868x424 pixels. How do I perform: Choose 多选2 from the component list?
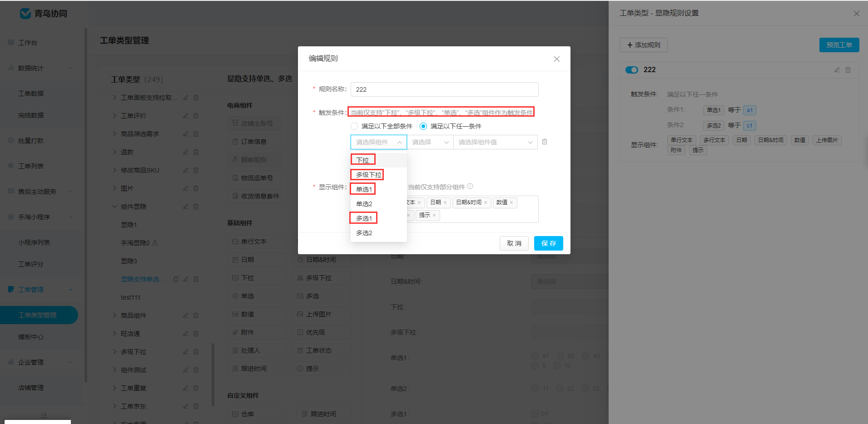click(x=379, y=233)
